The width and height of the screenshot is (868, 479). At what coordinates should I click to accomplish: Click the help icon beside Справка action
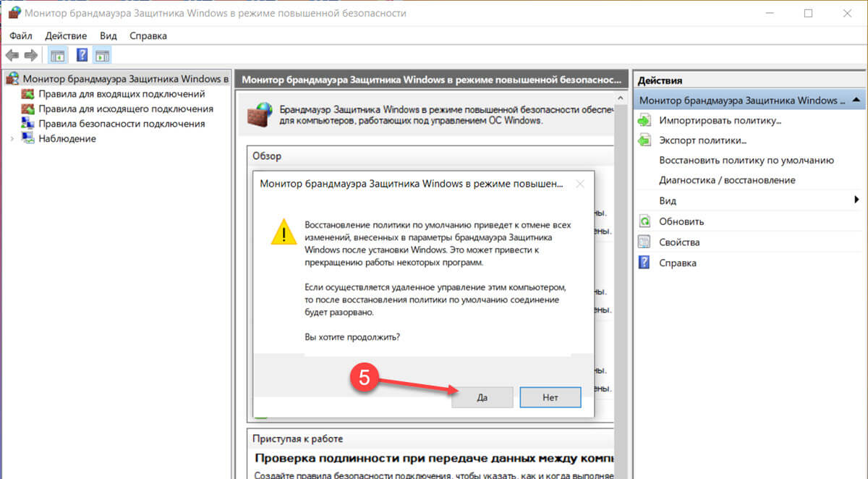point(644,262)
